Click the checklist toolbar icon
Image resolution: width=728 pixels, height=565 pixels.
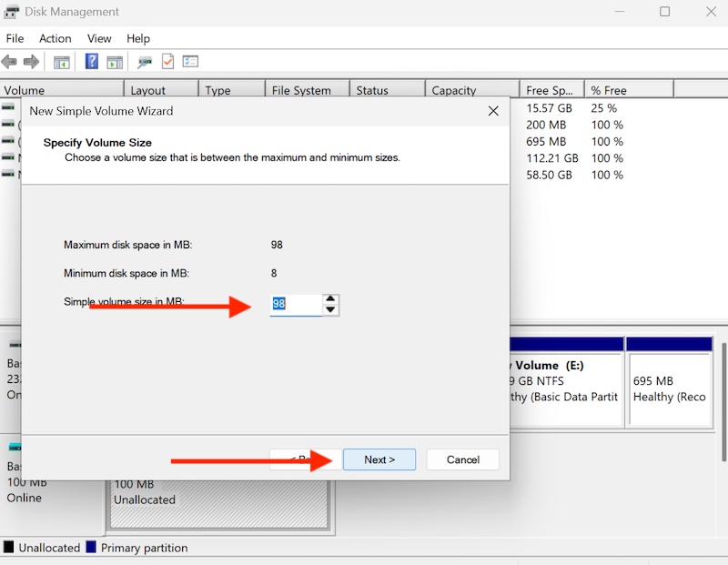click(190, 61)
